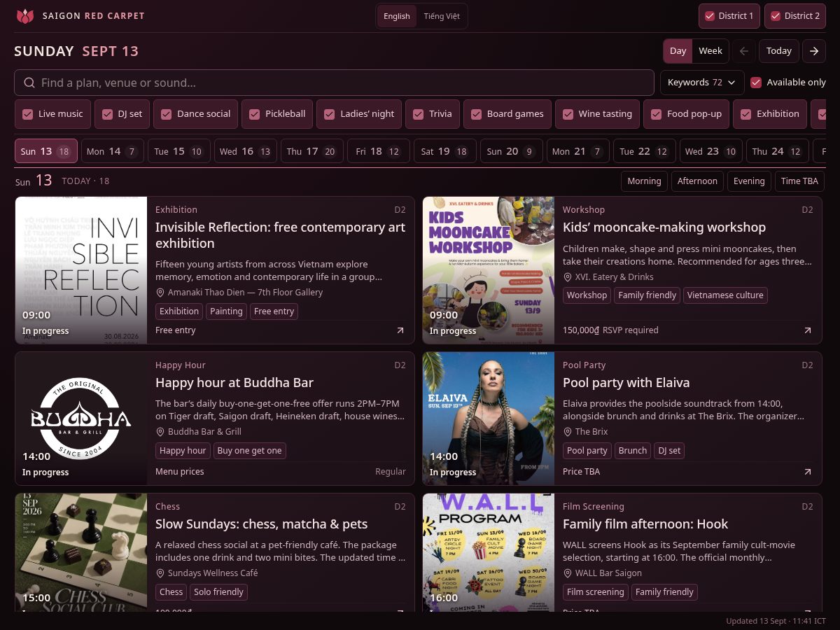Select Mon 14 date tab
This screenshot has height=630, width=840.
pyautogui.click(x=113, y=151)
